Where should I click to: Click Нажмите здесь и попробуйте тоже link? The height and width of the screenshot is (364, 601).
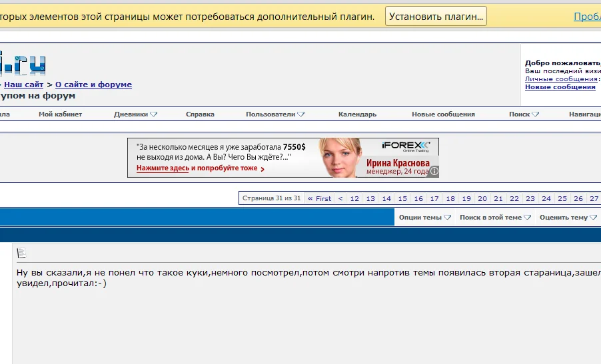(200, 168)
